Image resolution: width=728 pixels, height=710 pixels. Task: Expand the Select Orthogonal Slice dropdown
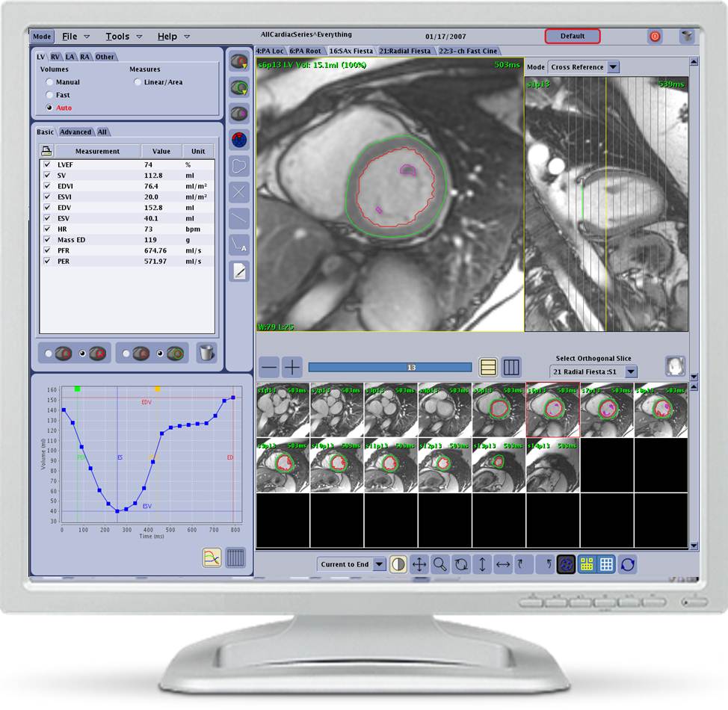631,371
